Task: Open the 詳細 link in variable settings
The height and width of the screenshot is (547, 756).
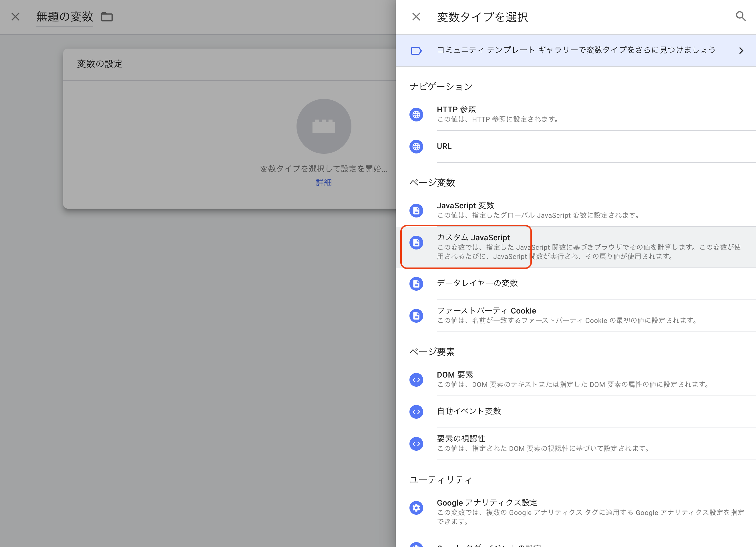Action: click(x=324, y=183)
